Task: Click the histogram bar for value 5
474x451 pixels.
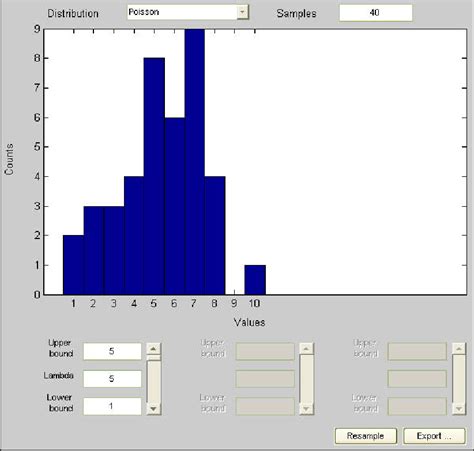Action: tap(154, 176)
